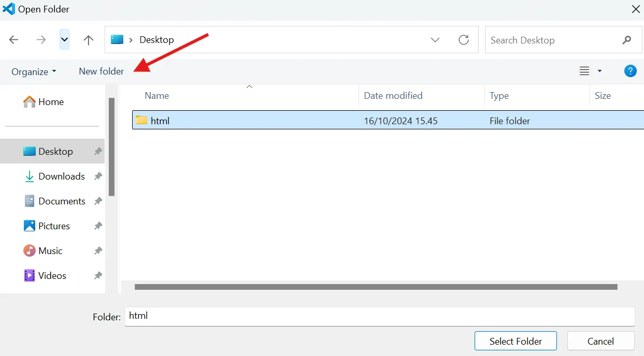
Task: Click the horizontal scrollbar in file list
Action: click(x=376, y=287)
